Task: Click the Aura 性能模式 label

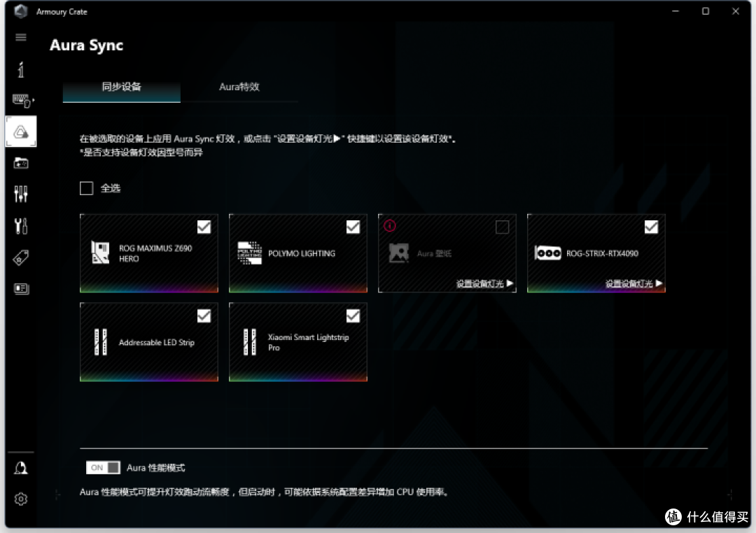Action: (155, 467)
